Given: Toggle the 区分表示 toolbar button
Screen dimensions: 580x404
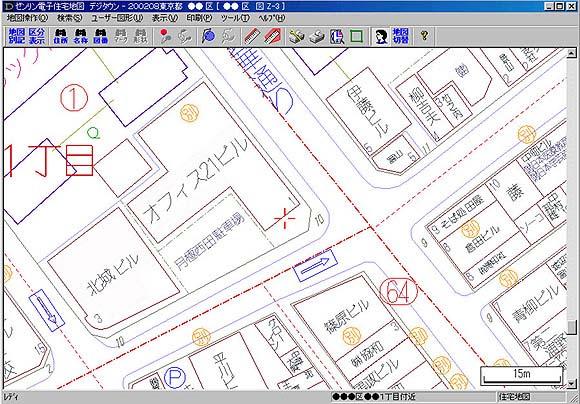Looking at the screenshot, I should (37, 36).
